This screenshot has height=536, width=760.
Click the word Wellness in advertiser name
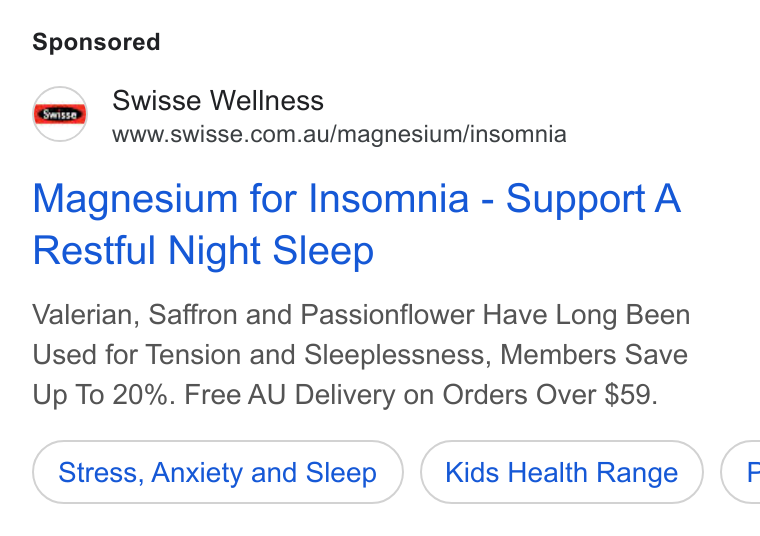point(267,100)
